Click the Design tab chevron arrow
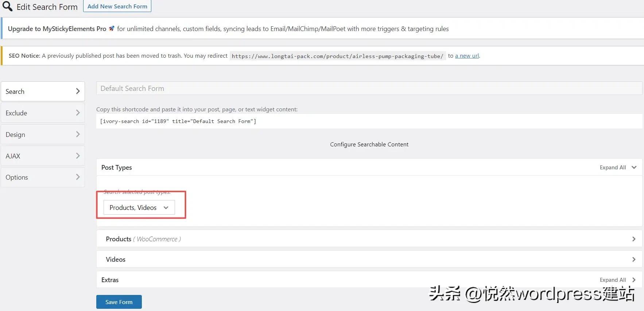644x311 pixels. click(78, 134)
